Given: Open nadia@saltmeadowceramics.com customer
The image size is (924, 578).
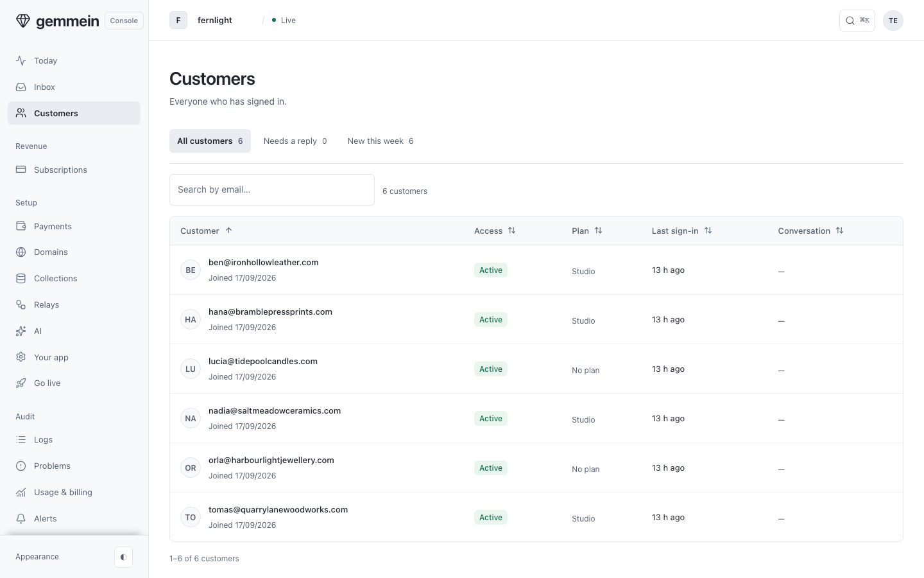Looking at the screenshot, I should (275, 410).
